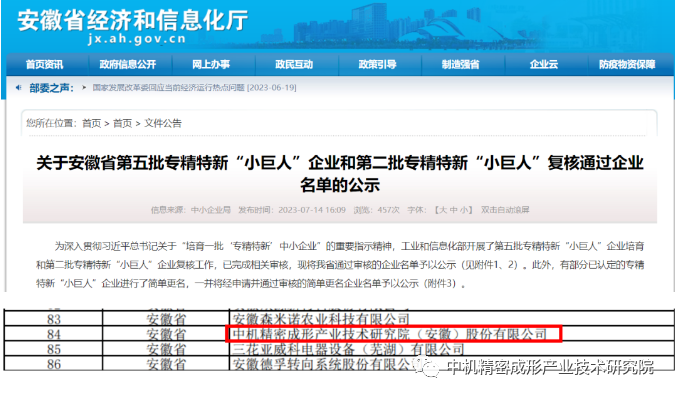
Task: Open the 防疫物资保障 navigation tab
Action: (x=627, y=65)
